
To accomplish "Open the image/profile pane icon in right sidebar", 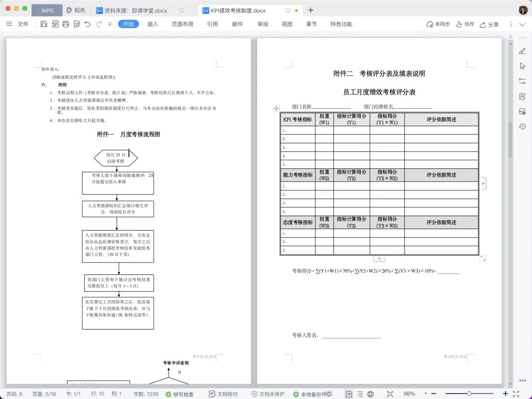I will [522, 97].
